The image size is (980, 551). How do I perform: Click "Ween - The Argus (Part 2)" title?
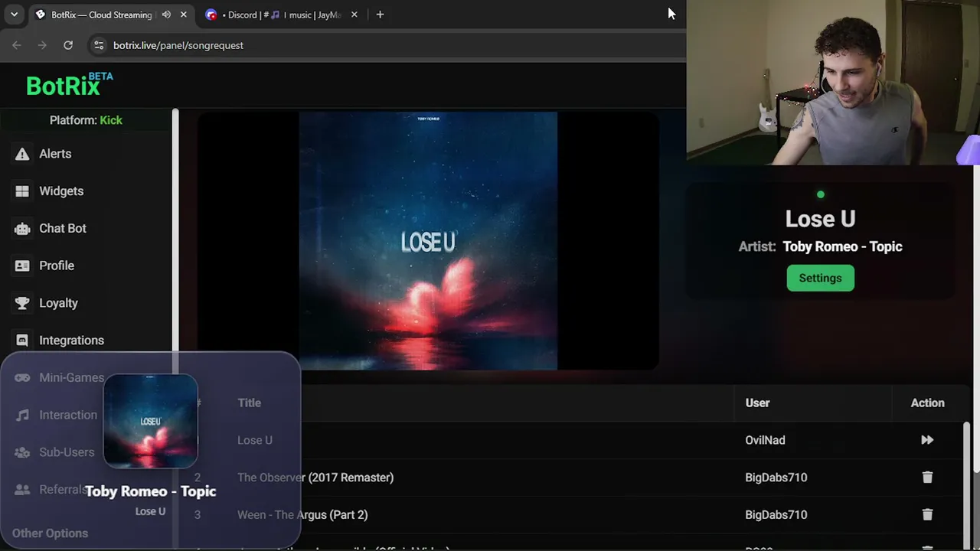pyautogui.click(x=302, y=515)
